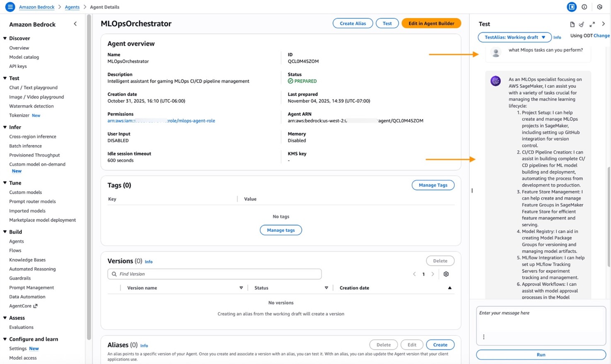The height and width of the screenshot is (364, 611).
Task: Click Edit in Agent Builder
Action: (431, 23)
